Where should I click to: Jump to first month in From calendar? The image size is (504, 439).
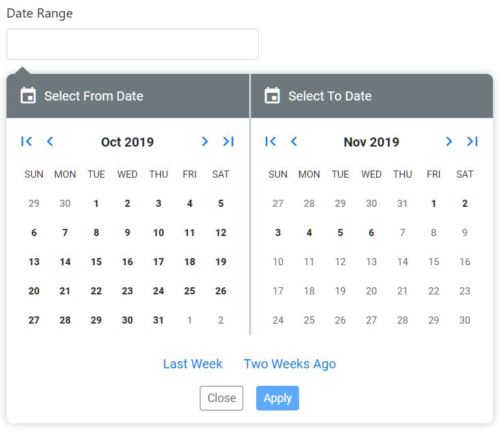coord(27,141)
